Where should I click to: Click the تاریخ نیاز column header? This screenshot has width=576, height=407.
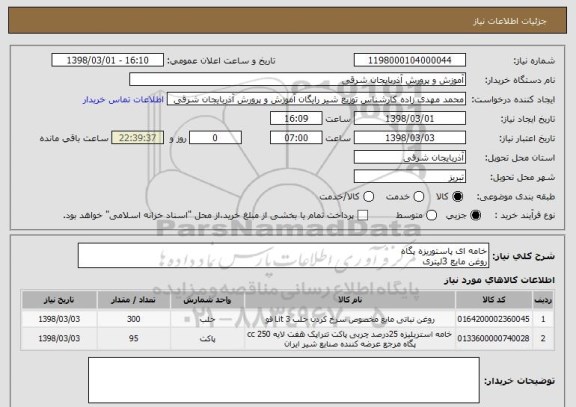[x=59, y=300]
